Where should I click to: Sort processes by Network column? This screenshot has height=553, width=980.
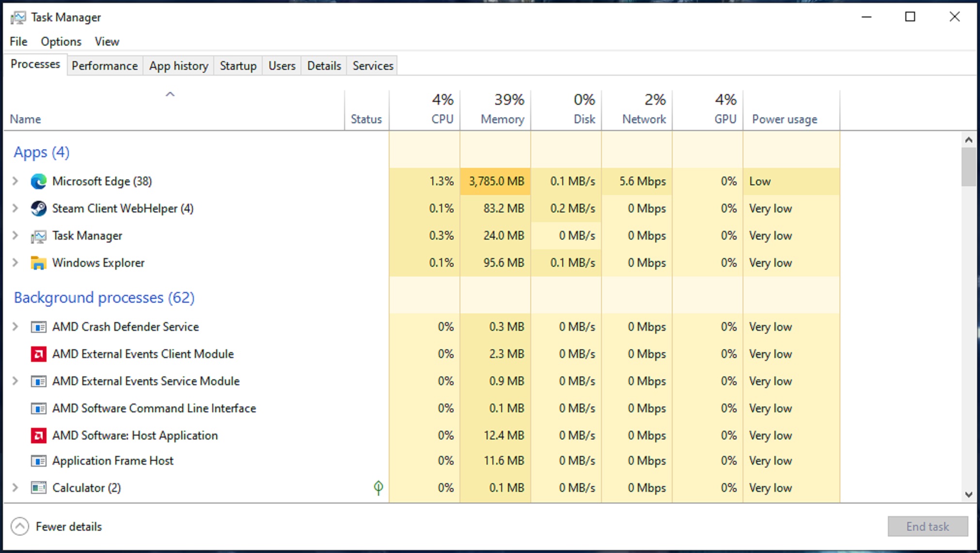click(x=637, y=111)
